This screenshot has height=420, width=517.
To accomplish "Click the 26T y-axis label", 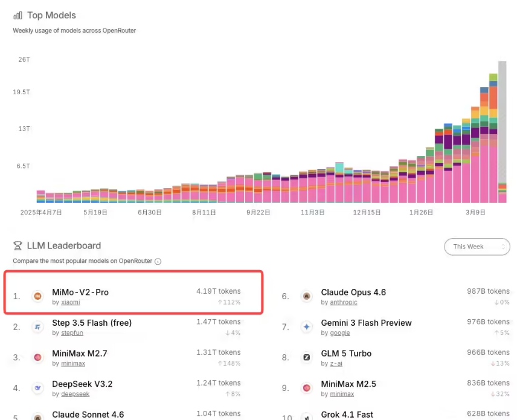I will [24, 59].
